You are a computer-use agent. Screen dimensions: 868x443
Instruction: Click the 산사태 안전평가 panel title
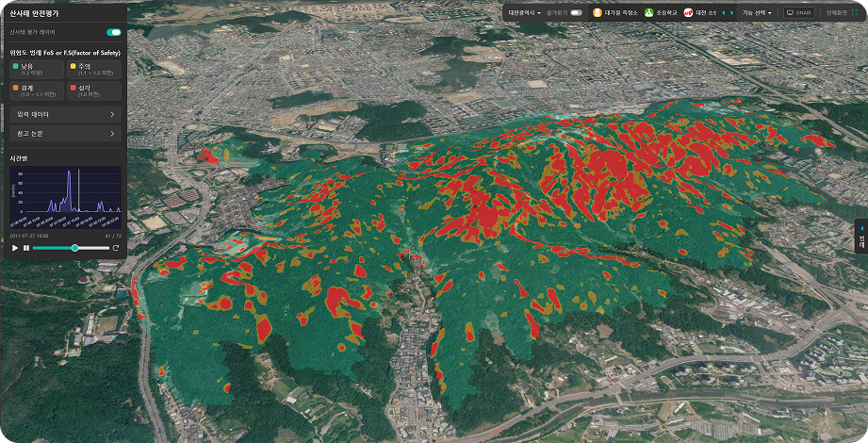tap(34, 13)
